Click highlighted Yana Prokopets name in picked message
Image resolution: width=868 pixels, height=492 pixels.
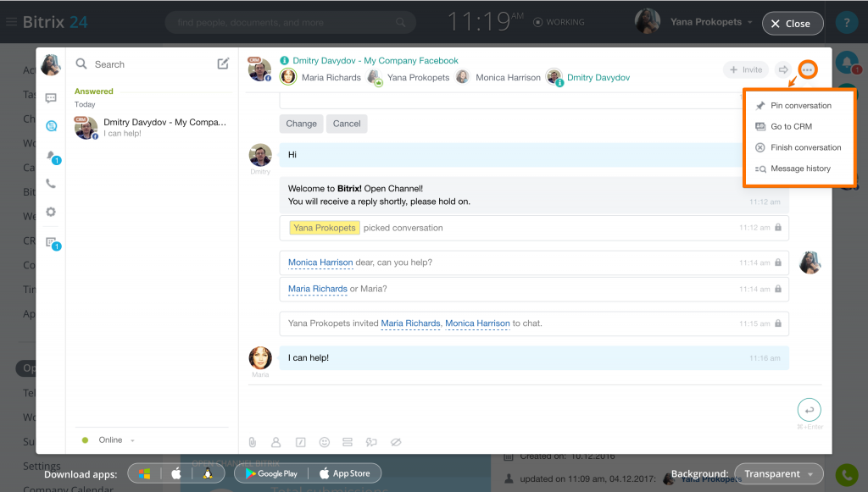click(x=325, y=228)
